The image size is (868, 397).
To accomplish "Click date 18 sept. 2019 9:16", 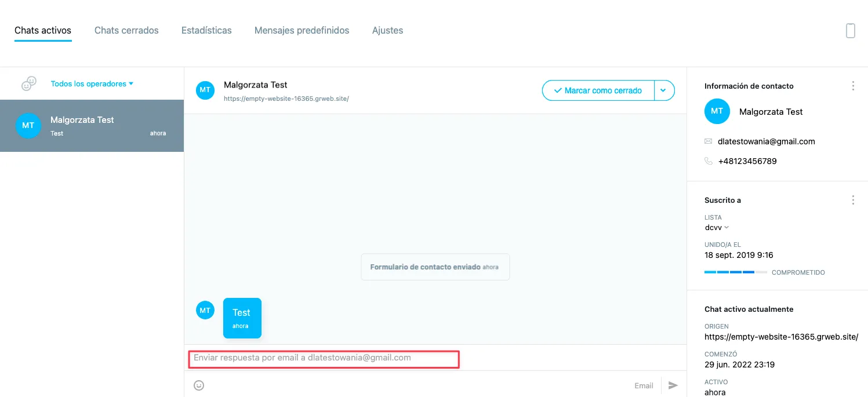I will tap(739, 255).
